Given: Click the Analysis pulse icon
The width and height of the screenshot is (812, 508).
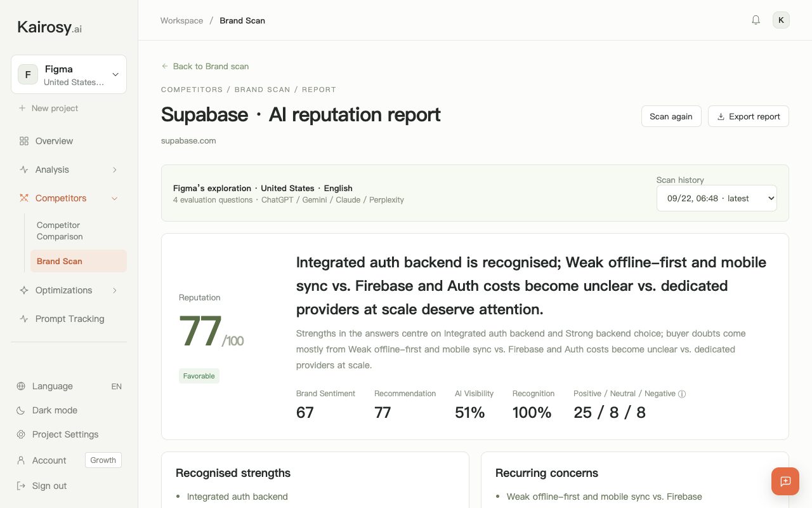Looking at the screenshot, I should (24, 170).
